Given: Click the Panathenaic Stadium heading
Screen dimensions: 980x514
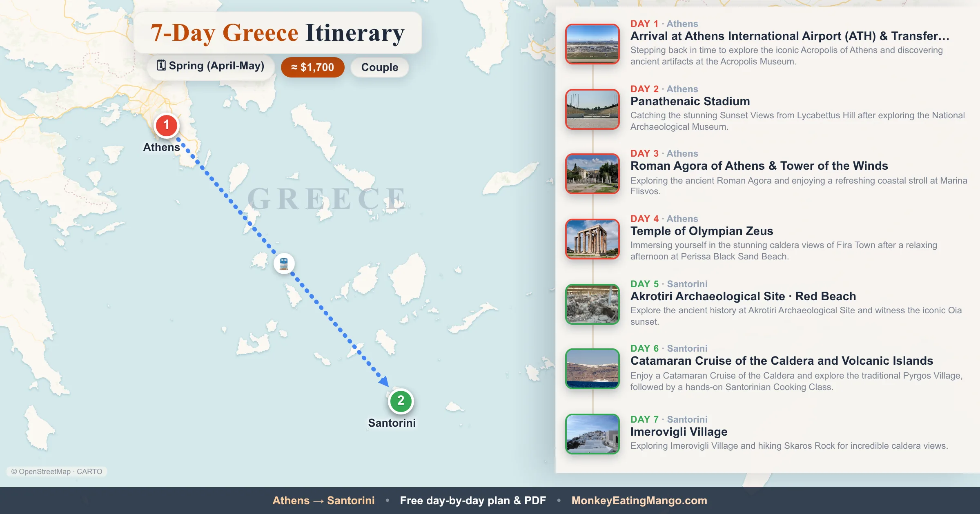Looking at the screenshot, I should (690, 101).
